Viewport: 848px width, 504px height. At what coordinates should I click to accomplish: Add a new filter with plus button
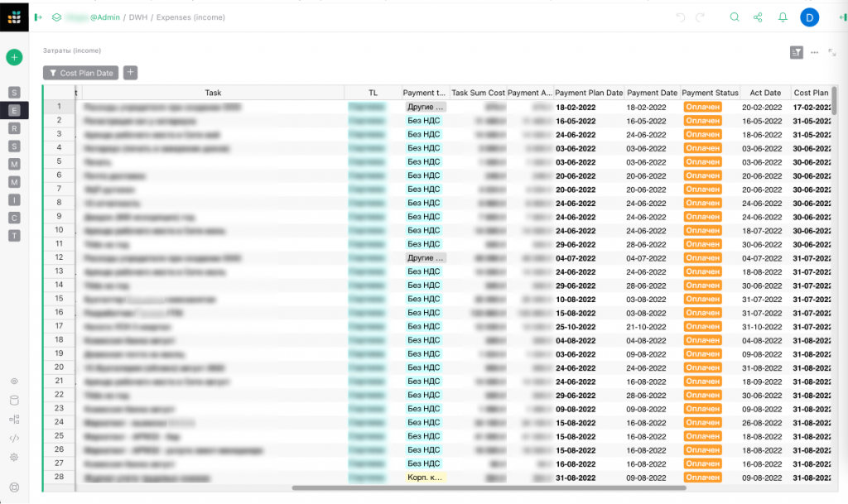pyautogui.click(x=130, y=72)
